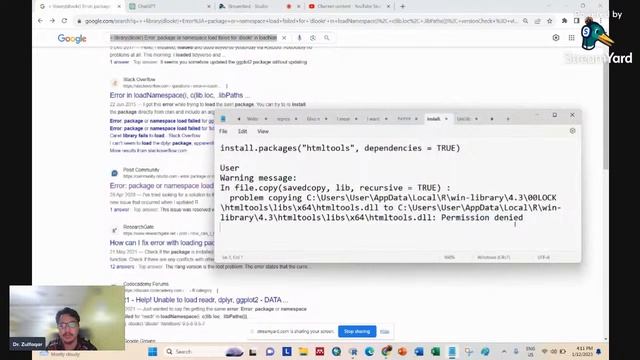Submit the Google search magnifier
This screenshot has width=640, height=360.
click(327, 38)
